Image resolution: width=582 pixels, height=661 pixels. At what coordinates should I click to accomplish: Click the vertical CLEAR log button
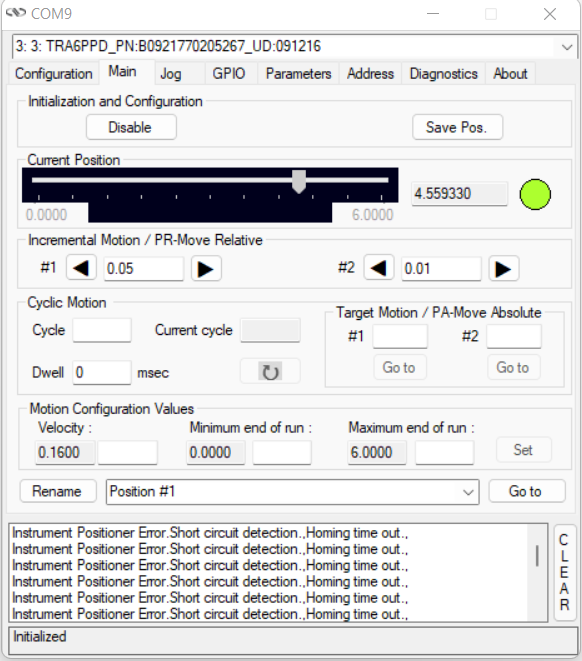(x=565, y=572)
